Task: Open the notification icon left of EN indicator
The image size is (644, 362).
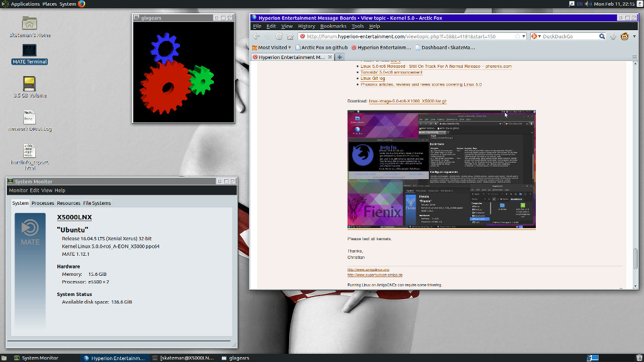Action: (571, 4)
